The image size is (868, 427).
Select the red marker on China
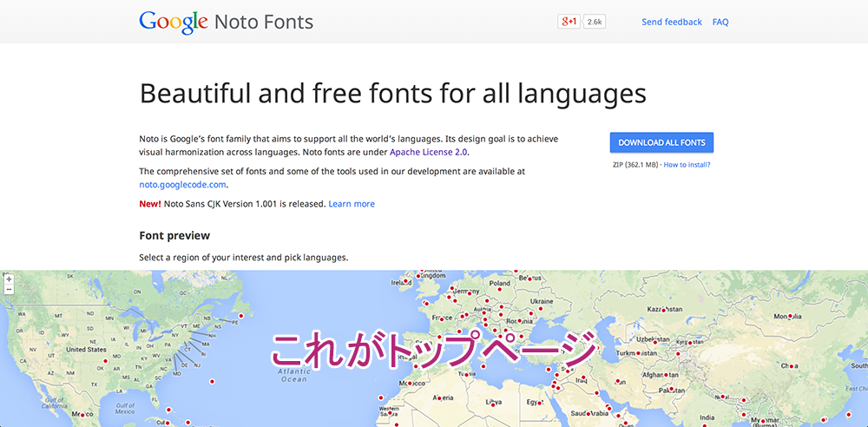click(x=791, y=366)
